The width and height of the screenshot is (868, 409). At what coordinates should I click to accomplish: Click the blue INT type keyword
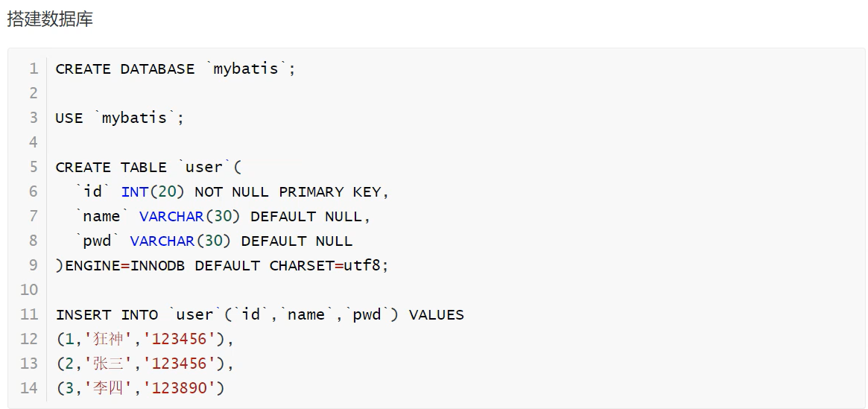(135, 192)
